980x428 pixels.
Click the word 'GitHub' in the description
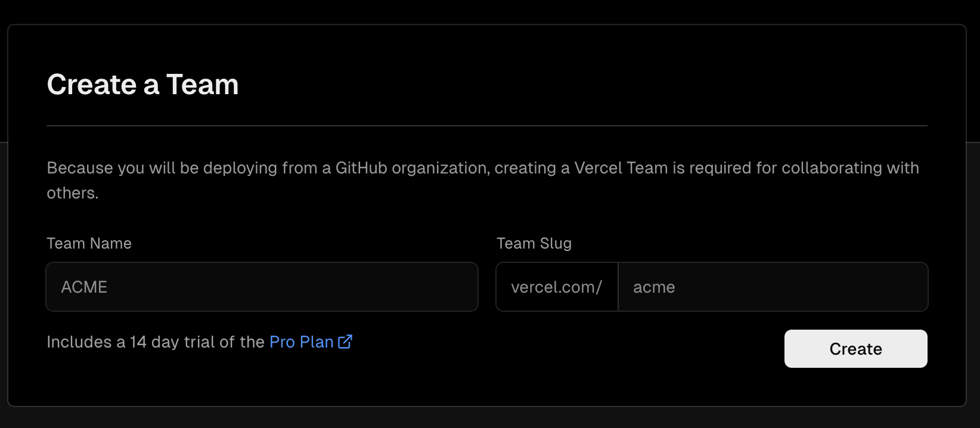[361, 168]
